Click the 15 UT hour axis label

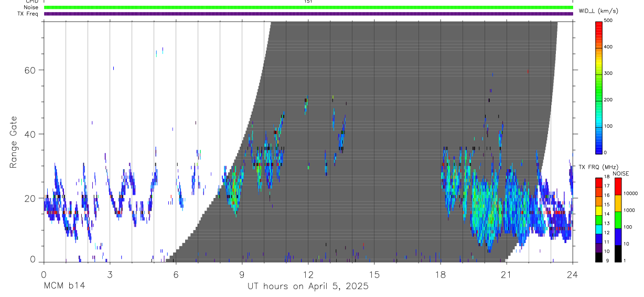click(374, 274)
